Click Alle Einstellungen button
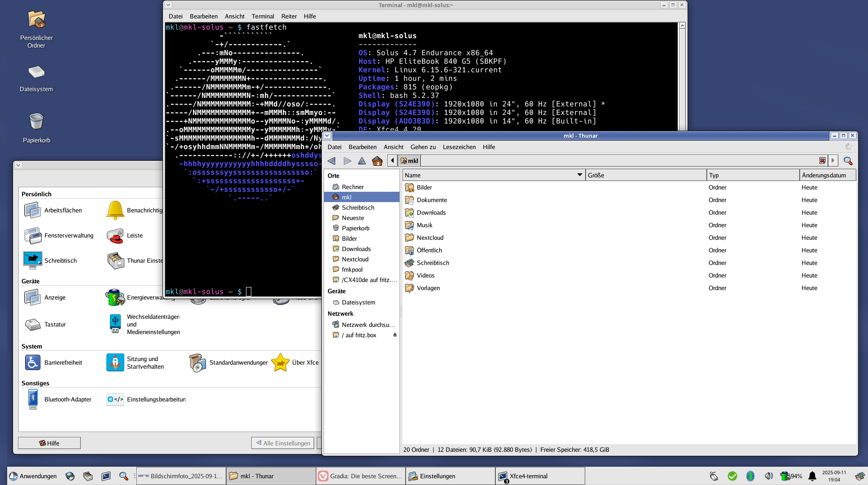 (x=283, y=443)
